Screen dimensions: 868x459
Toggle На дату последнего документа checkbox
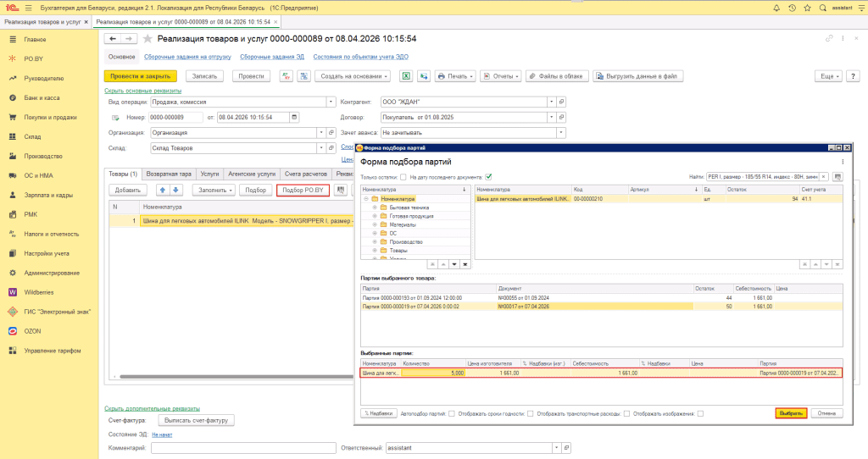pyautogui.click(x=488, y=177)
